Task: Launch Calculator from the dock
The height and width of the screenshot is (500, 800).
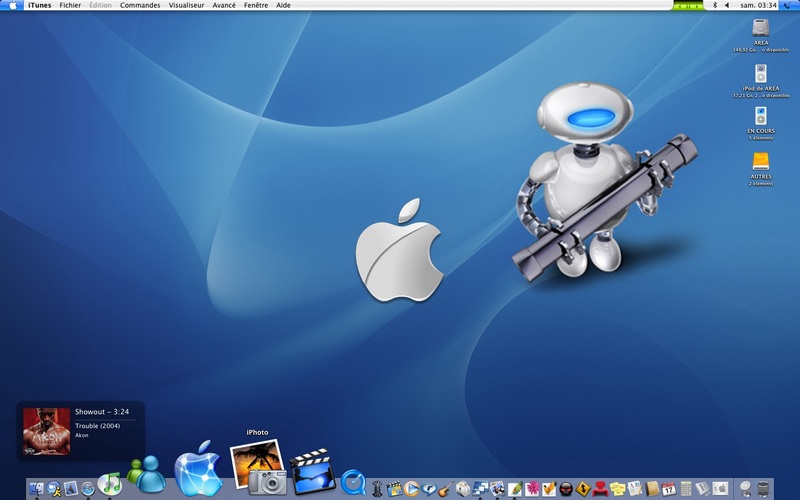Action: click(x=686, y=489)
